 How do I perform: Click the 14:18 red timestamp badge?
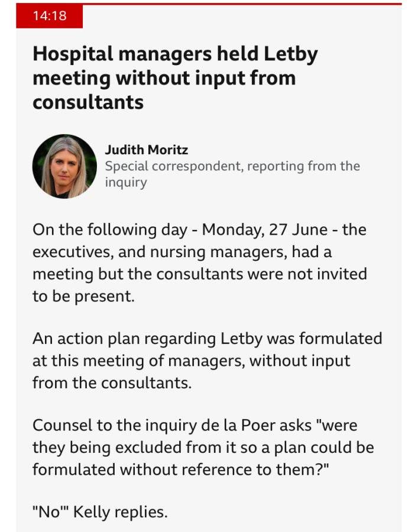click(x=50, y=16)
